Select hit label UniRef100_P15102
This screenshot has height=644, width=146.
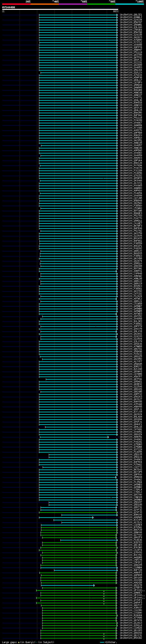pyautogui.click(x=131, y=354)
